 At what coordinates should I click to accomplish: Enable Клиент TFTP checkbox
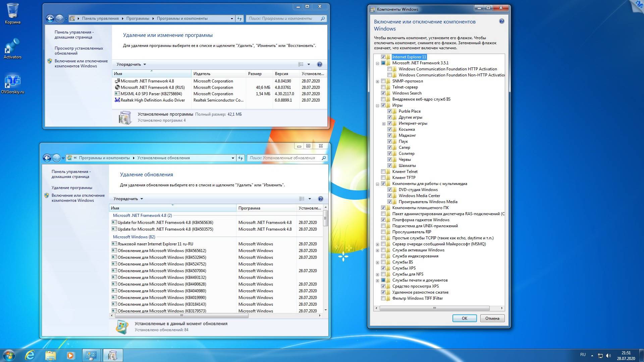pyautogui.click(x=383, y=178)
